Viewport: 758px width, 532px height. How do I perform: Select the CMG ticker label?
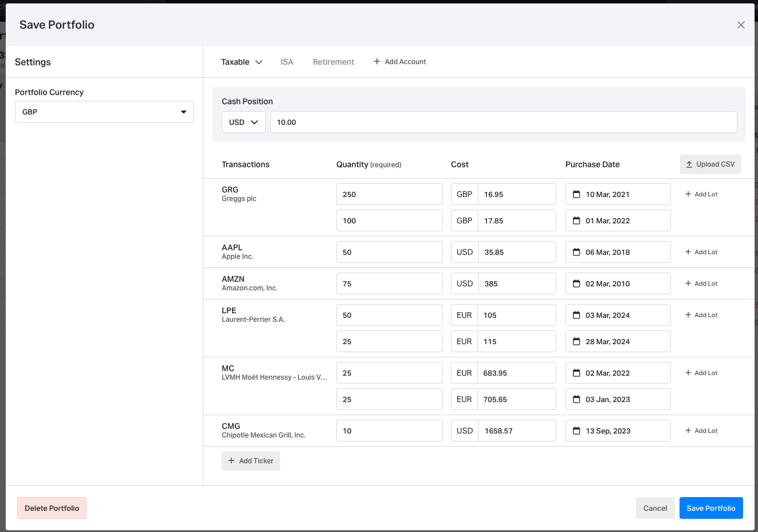tap(231, 426)
